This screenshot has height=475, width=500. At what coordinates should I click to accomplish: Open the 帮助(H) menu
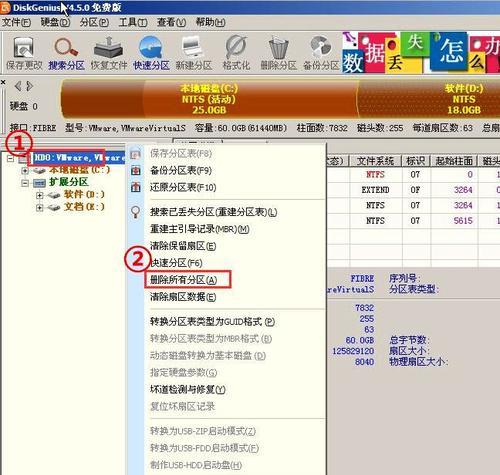coord(210,22)
